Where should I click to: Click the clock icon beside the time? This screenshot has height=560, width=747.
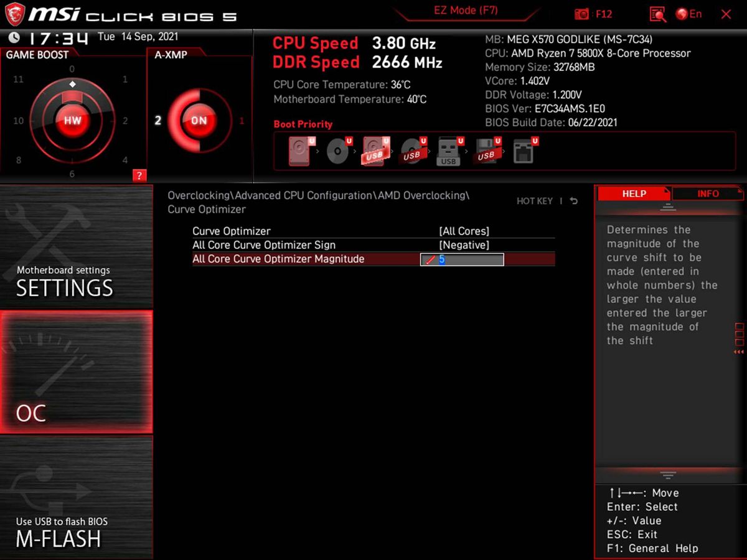tap(14, 37)
